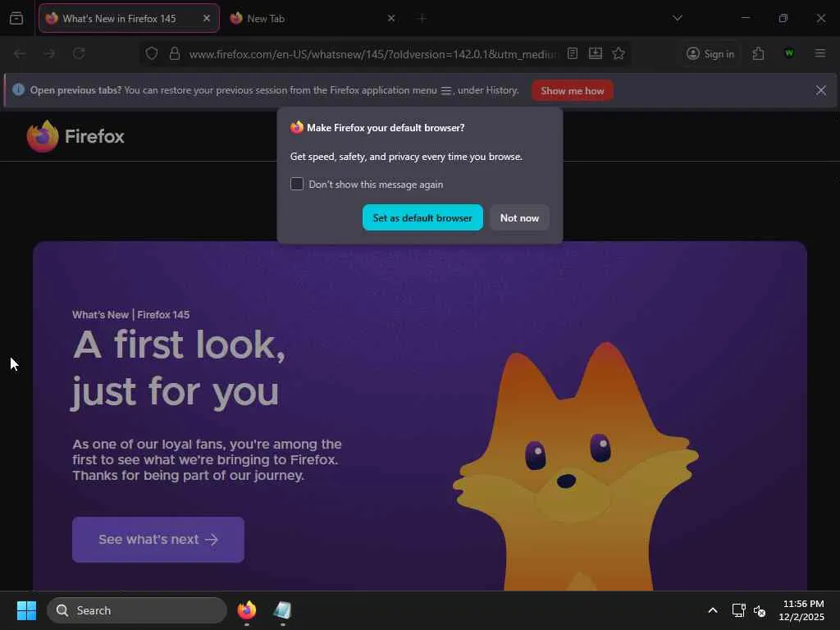Click the Show me how button

(572, 90)
